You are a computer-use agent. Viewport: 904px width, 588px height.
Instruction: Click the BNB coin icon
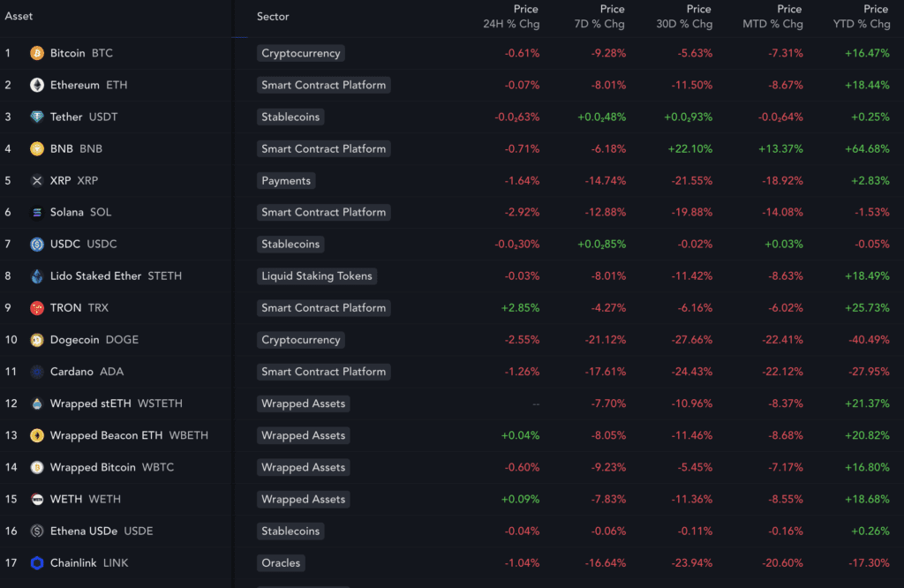pyautogui.click(x=37, y=148)
